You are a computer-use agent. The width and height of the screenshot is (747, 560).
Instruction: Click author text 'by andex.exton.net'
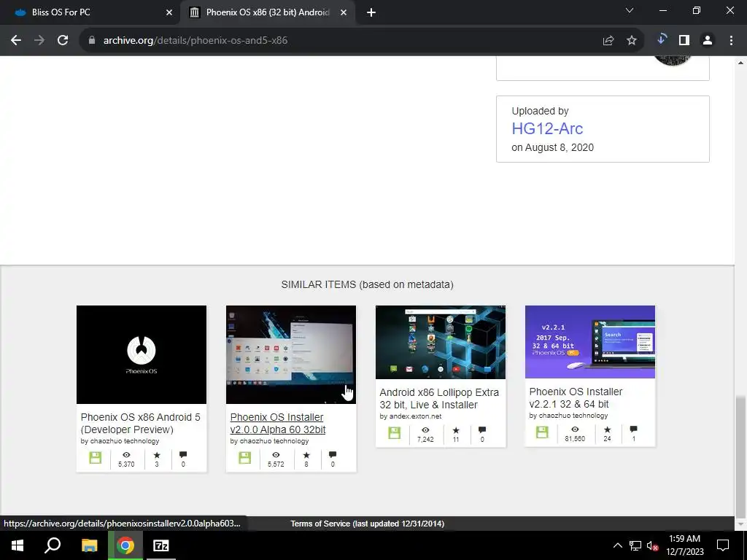(411, 416)
